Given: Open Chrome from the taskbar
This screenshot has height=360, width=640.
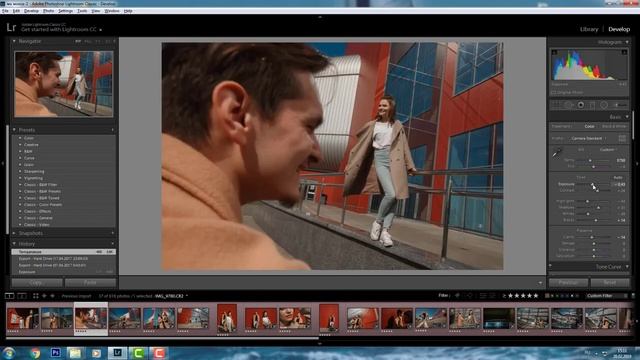Looking at the screenshot, I should 35,353.
